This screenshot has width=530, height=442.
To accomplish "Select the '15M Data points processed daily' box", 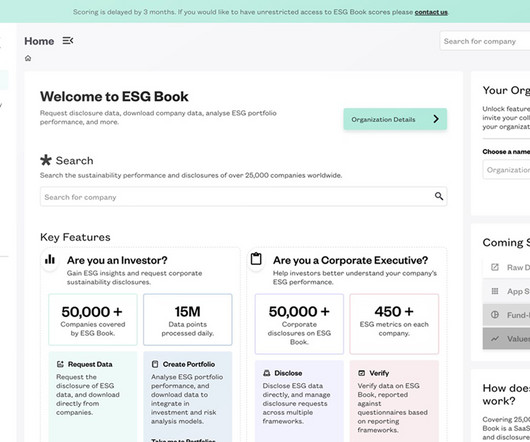I will [188, 320].
